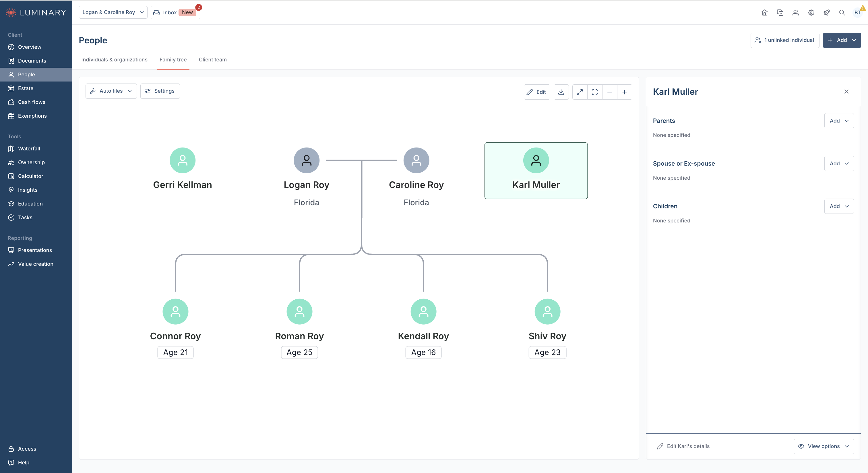Viewport: 868px width, 473px height.
Task: Open Presentations under Reporting
Action: 36,250
